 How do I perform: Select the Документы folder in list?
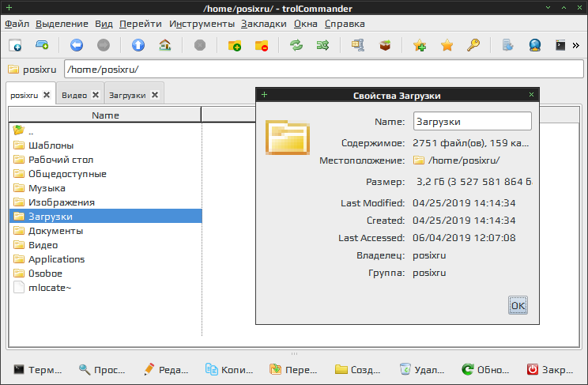(55, 231)
